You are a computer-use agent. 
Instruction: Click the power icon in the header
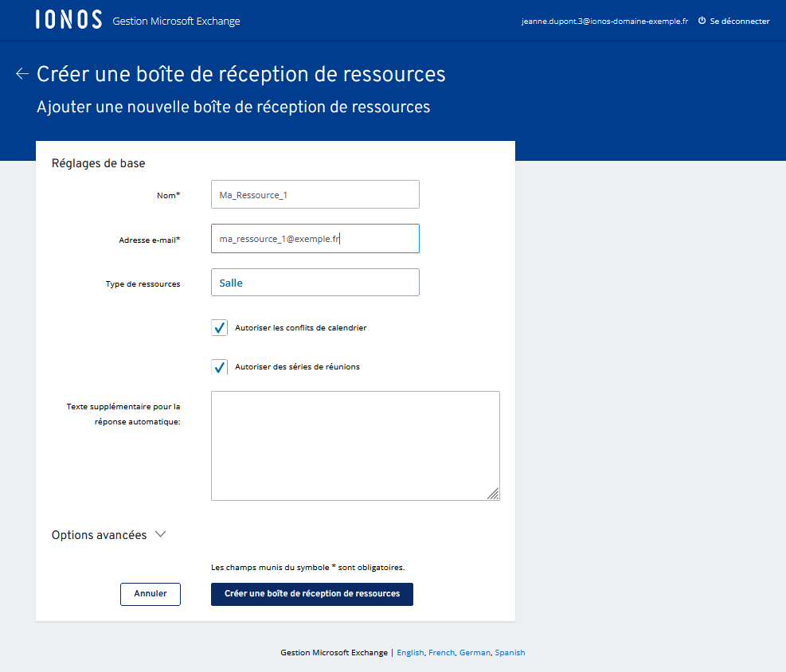click(x=702, y=21)
